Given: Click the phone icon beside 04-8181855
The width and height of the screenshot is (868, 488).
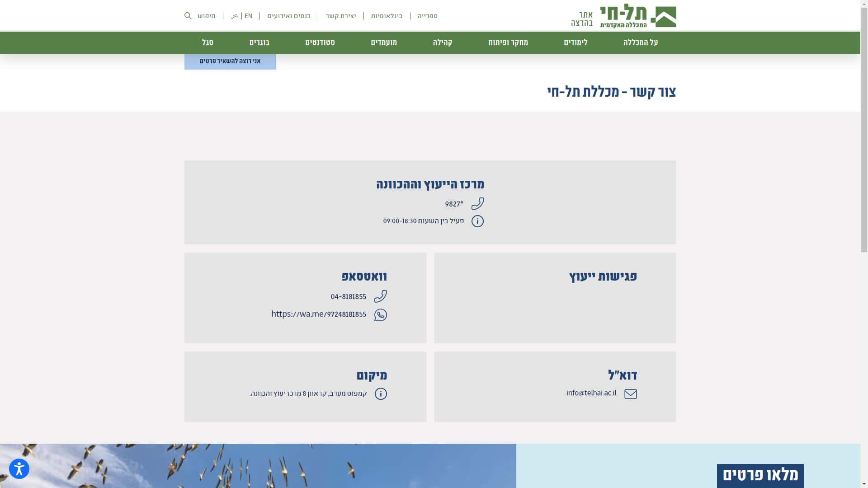Looking at the screenshot, I should (380, 296).
